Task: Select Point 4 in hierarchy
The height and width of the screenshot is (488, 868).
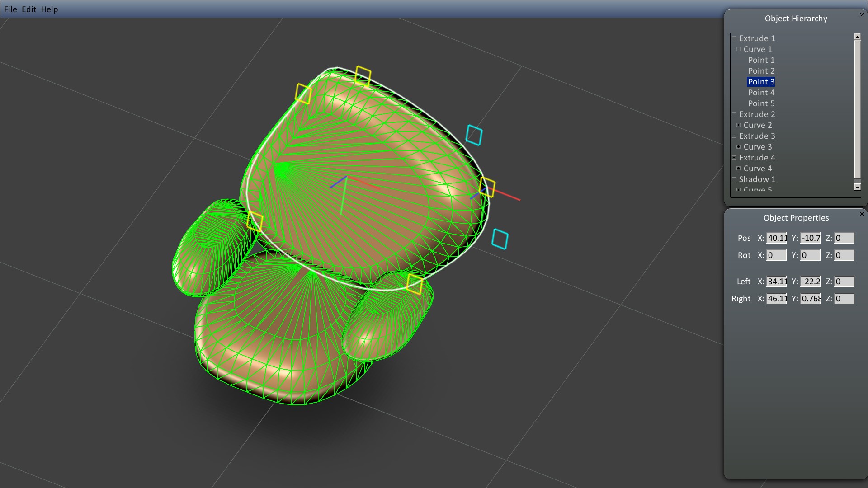Action: click(x=761, y=93)
